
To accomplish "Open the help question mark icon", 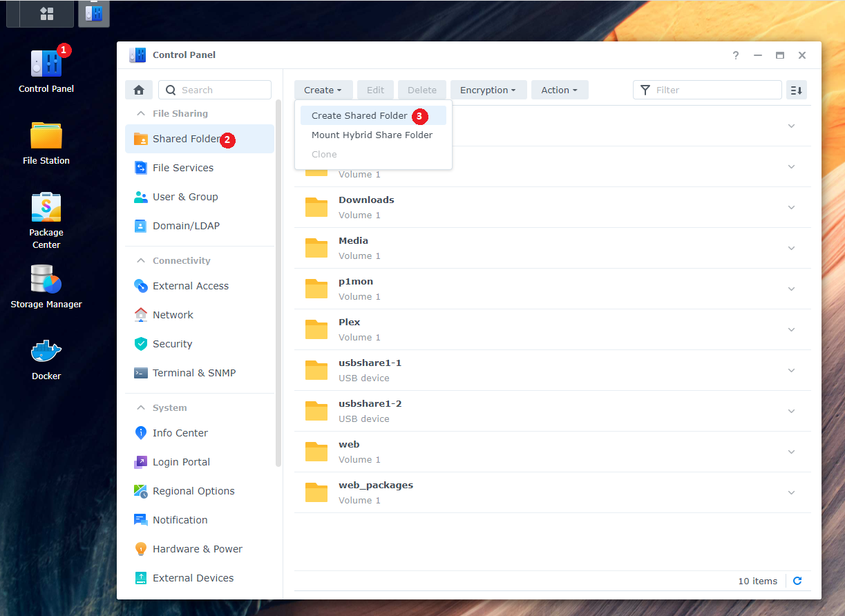I will point(736,55).
